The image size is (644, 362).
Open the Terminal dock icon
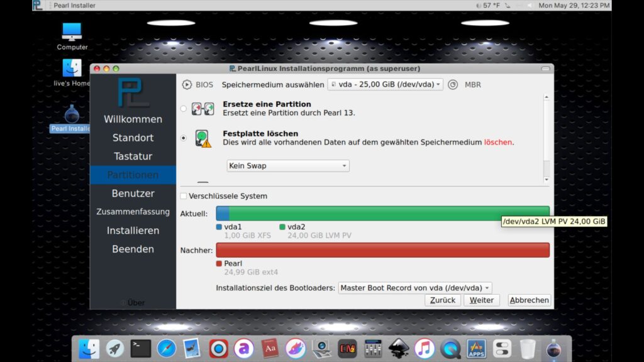(x=140, y=348)
